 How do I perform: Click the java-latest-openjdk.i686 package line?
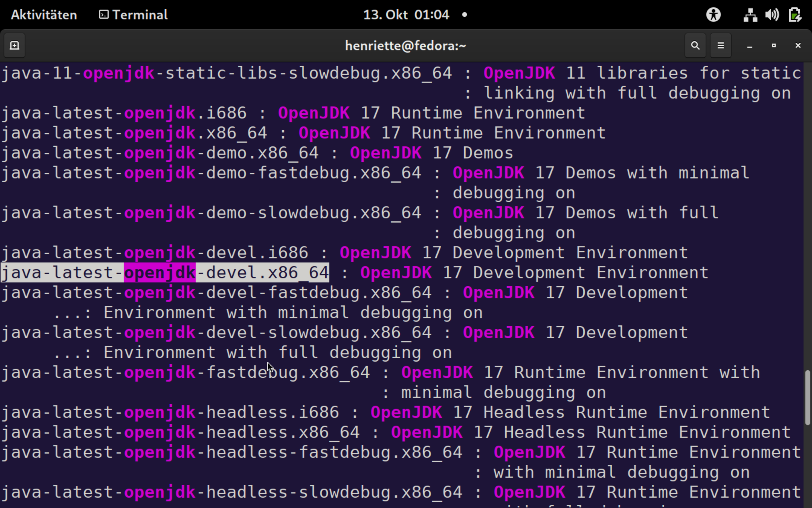tap(294, 113)
